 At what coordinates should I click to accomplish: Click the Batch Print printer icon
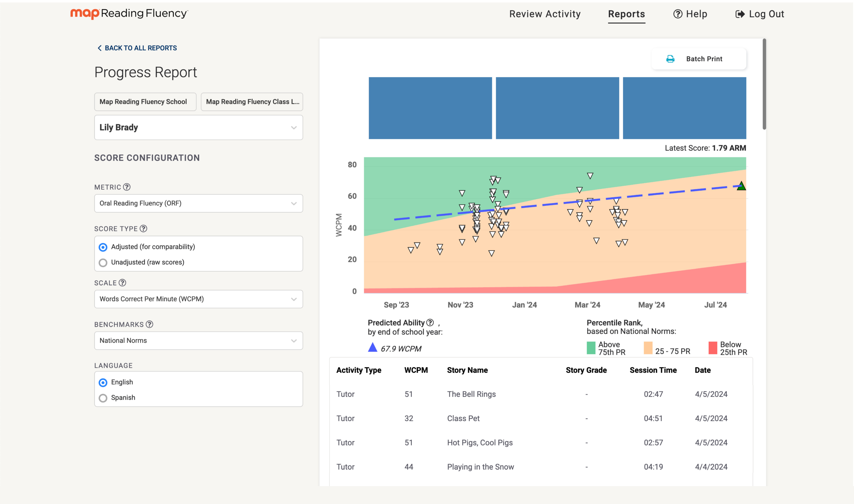click(x=670, y=59)
